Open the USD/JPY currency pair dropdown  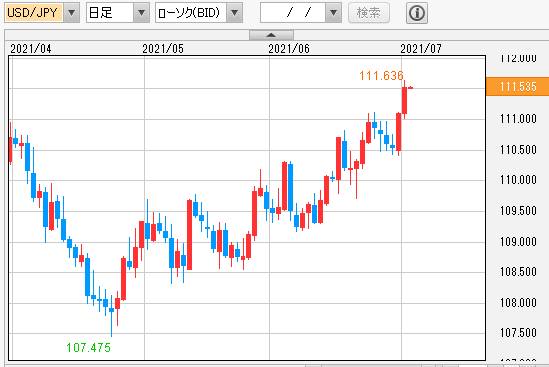pyautogui.click(x=72, y=13)
